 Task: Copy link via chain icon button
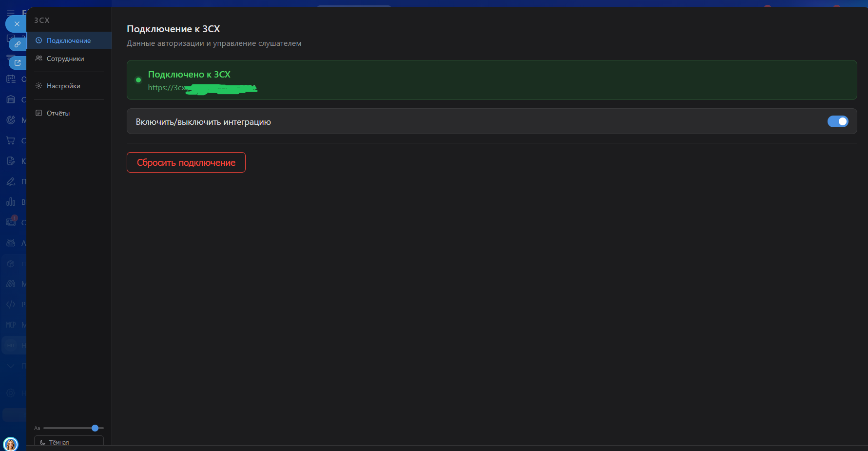(x=18, y=44)
